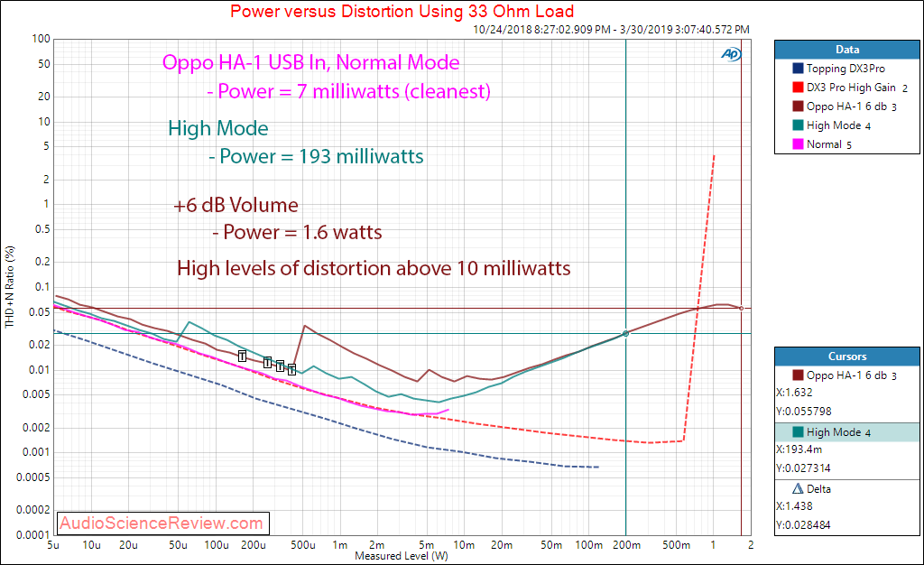Image resolution: width=924 pixels, height=565 pixels.
Task: Click the X:193.4m cursor value
Action: [x=799, y=449]
